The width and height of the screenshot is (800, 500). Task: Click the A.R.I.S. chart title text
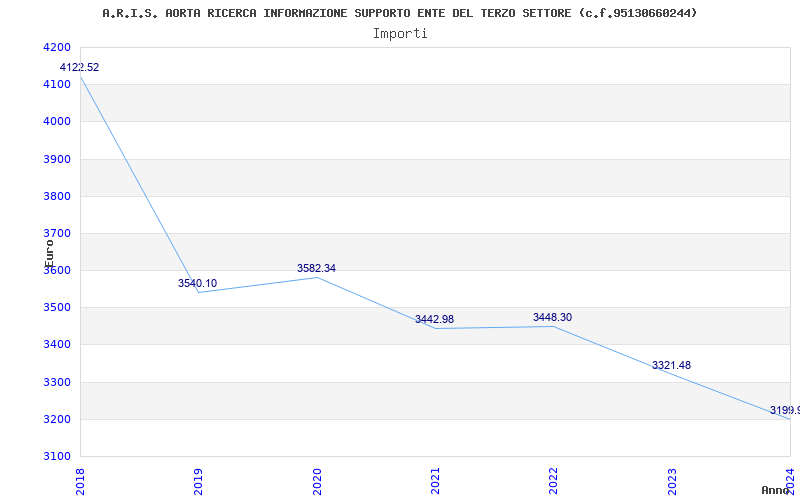coord(399,13)
